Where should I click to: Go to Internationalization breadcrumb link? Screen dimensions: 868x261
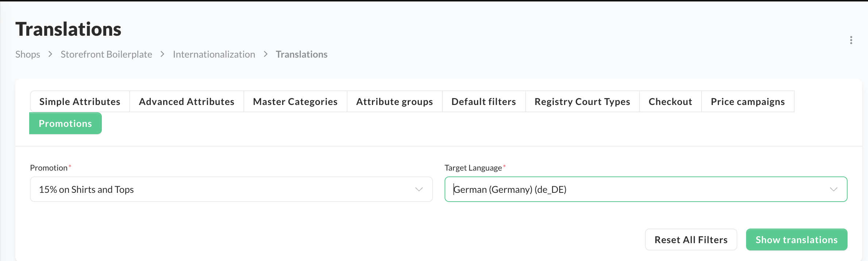(214, 54)
